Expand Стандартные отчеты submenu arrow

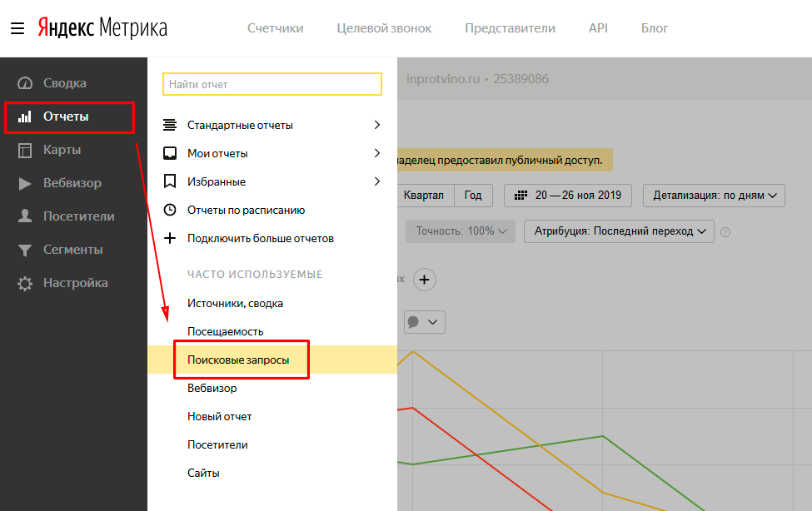point(377,125)
